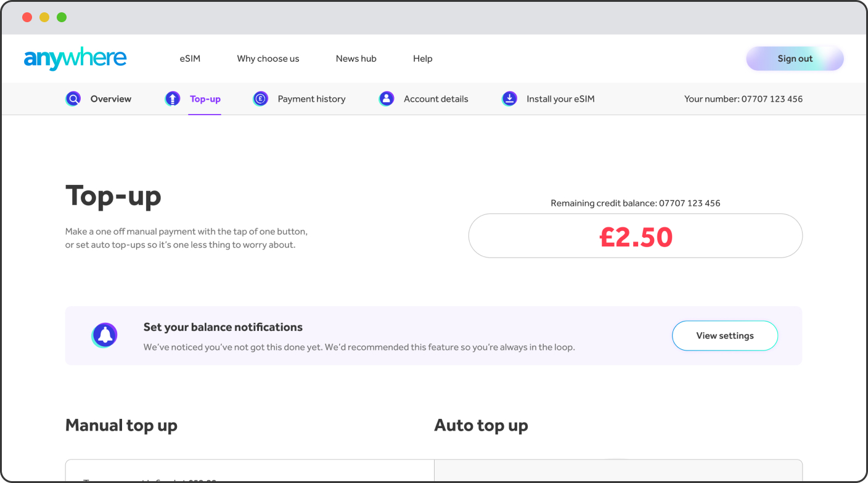Switch to the Overview tab
This screenshot has height=483, width=868.
(x=111, y=99)
